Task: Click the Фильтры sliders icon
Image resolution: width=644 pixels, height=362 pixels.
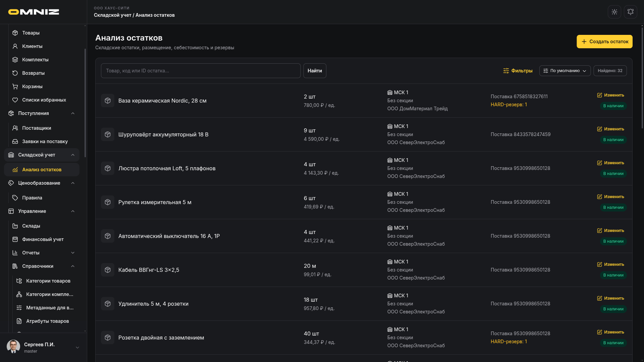Action: pyautogui.click(x=506, y=71)
